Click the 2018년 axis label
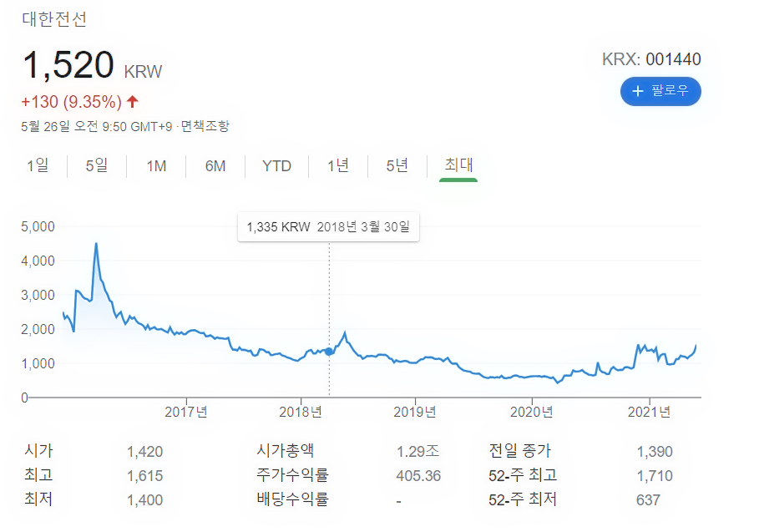The height and width of the screenshot is (532, 759). (x=301, y=412)
